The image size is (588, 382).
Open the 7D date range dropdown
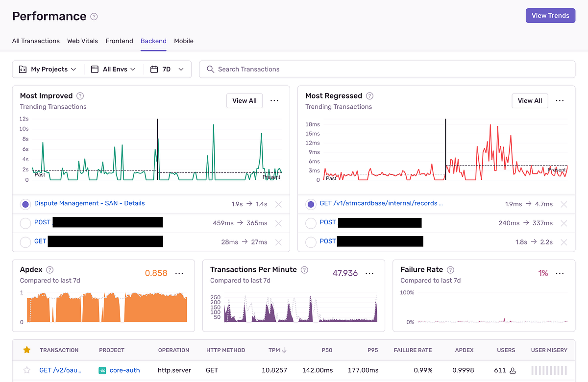coord(167,69)
